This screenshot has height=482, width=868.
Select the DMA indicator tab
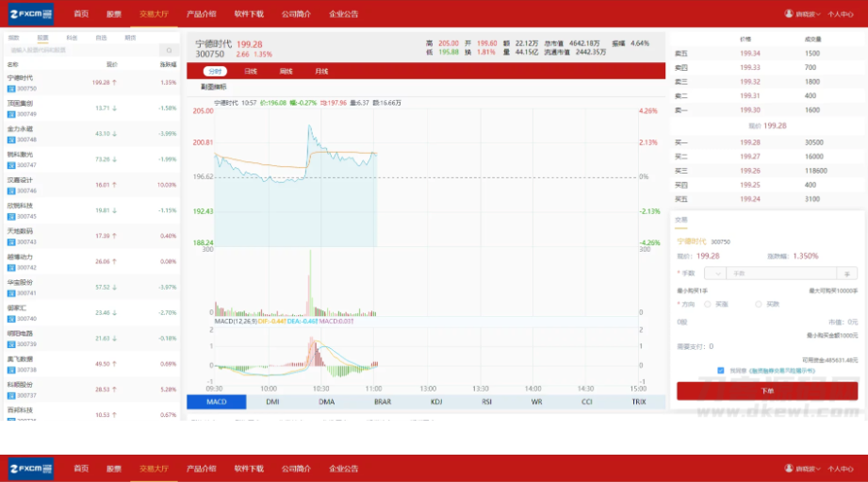(327, 402)
